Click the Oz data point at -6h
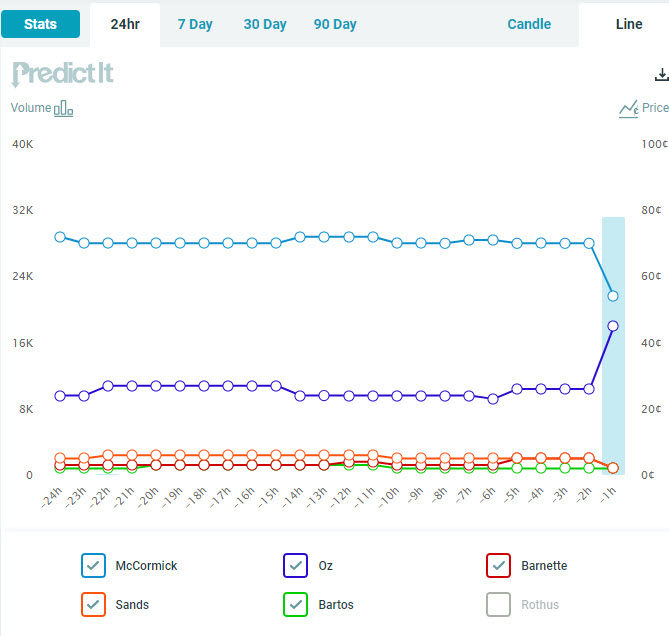669x636 pixels. [x=493, y=399]
